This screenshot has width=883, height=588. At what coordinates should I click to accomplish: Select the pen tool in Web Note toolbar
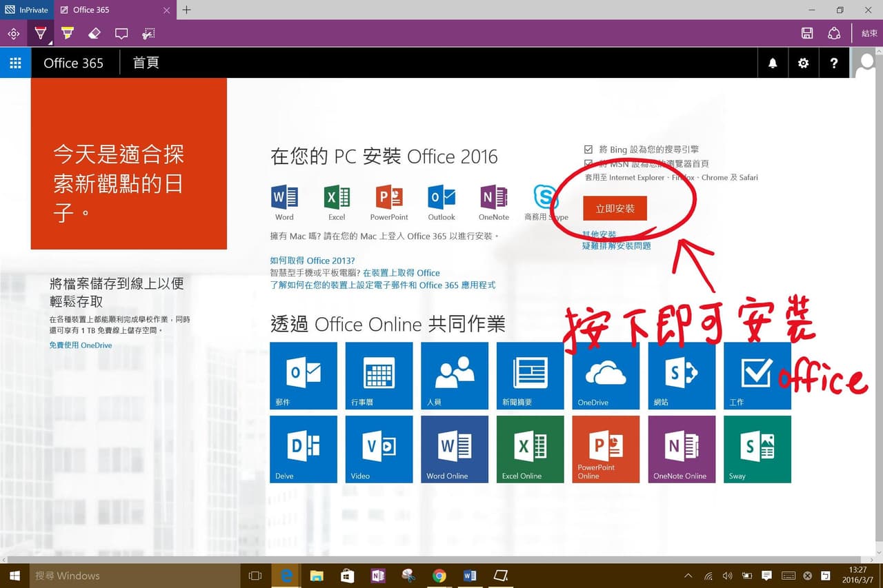tap(41, 33)
